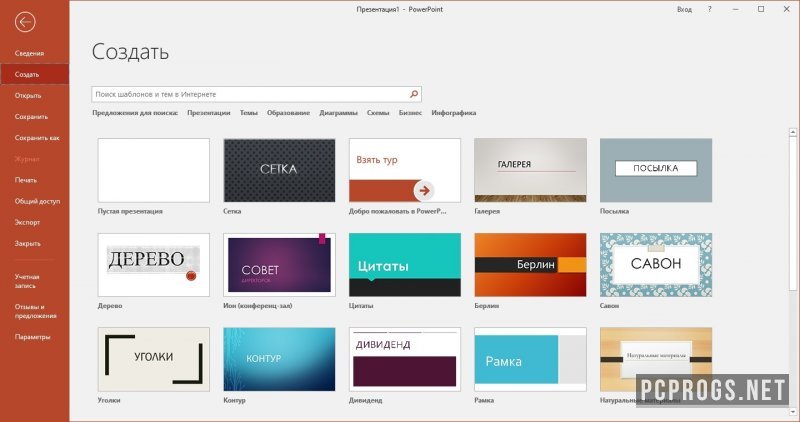Open the Открыть menu item

click(28, 95)
